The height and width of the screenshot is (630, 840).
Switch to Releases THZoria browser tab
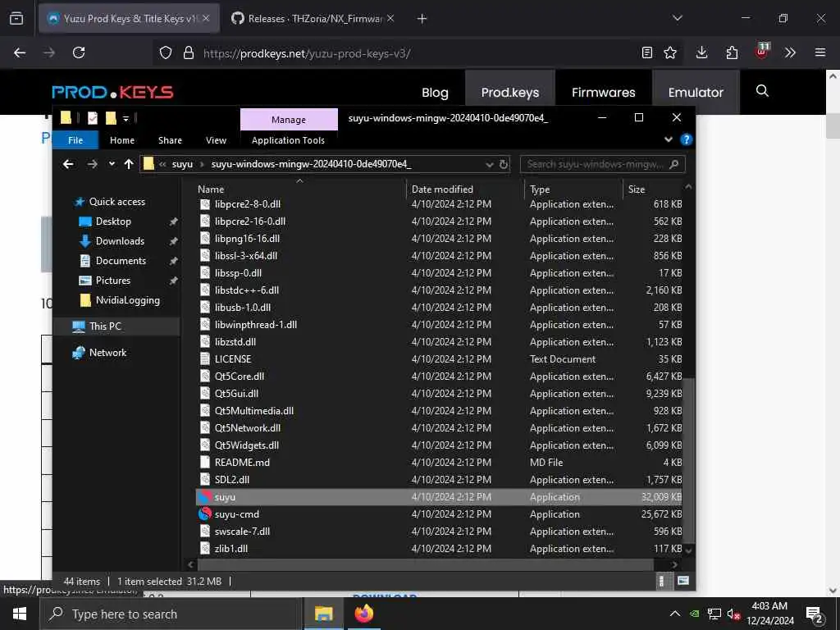(313, 19)
